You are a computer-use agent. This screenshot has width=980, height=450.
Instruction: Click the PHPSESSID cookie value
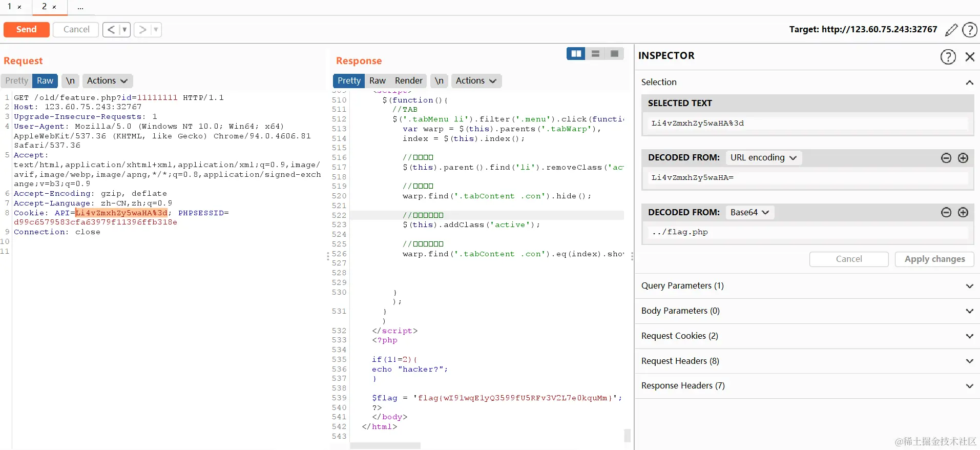click(95, 222)
